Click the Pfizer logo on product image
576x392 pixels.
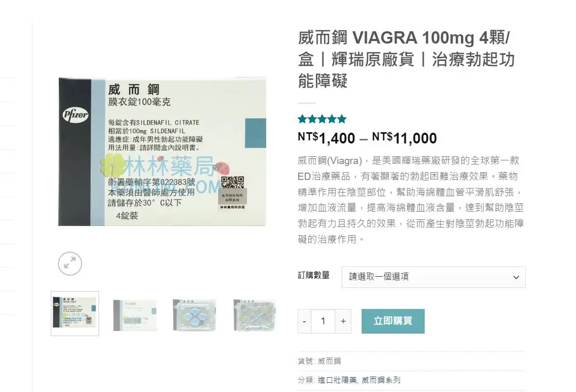[75, 115]
